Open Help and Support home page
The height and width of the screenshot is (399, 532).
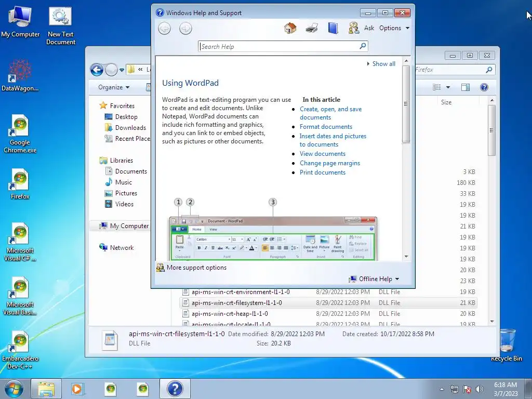pos(290,28)
